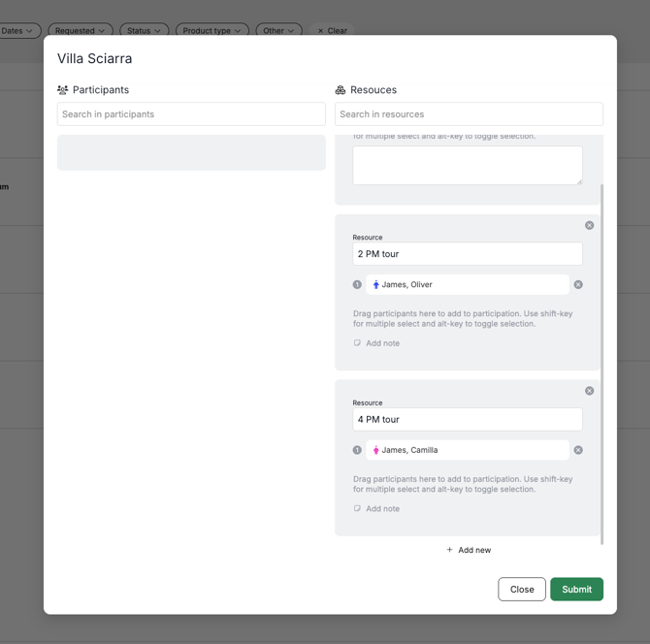Click the pink person icon for Camilla
This screenshot has height=644, width=650.
(x=376, y=450)
